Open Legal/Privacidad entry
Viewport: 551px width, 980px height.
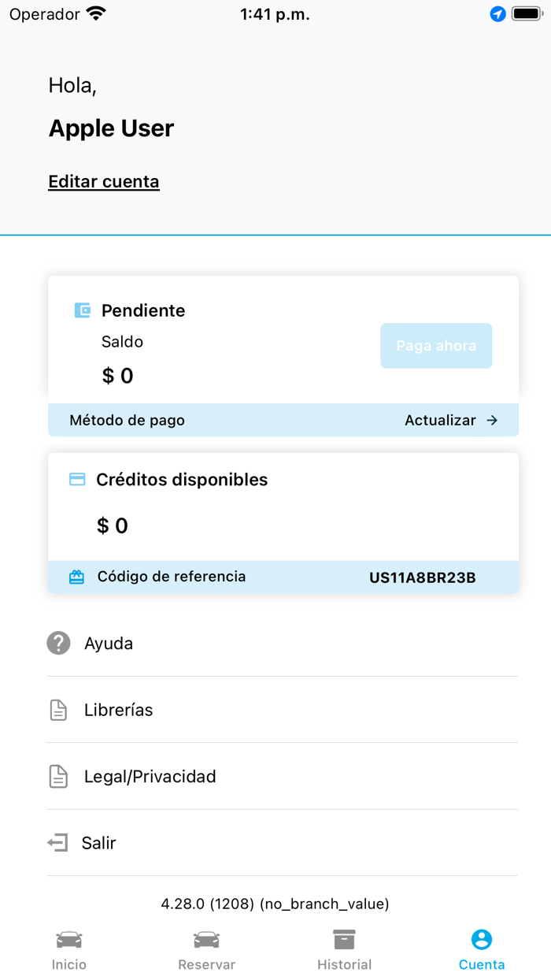[x=150, y=777]
